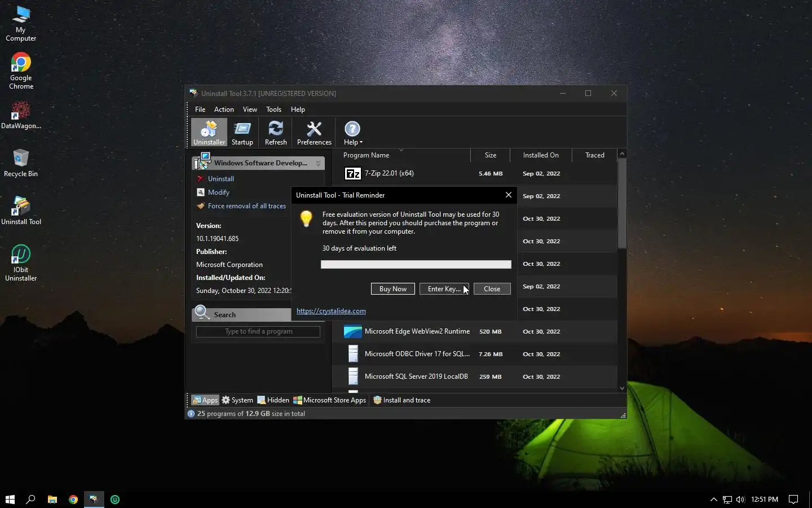Open the Windows Start menu

click(10, 500)
